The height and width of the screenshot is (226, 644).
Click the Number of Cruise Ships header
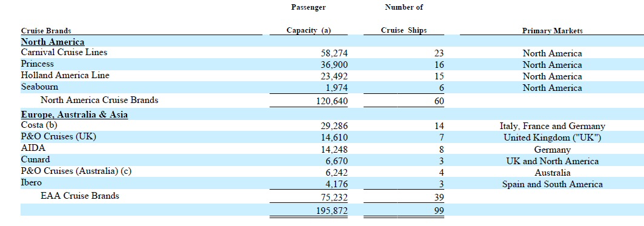pos(404,19)
